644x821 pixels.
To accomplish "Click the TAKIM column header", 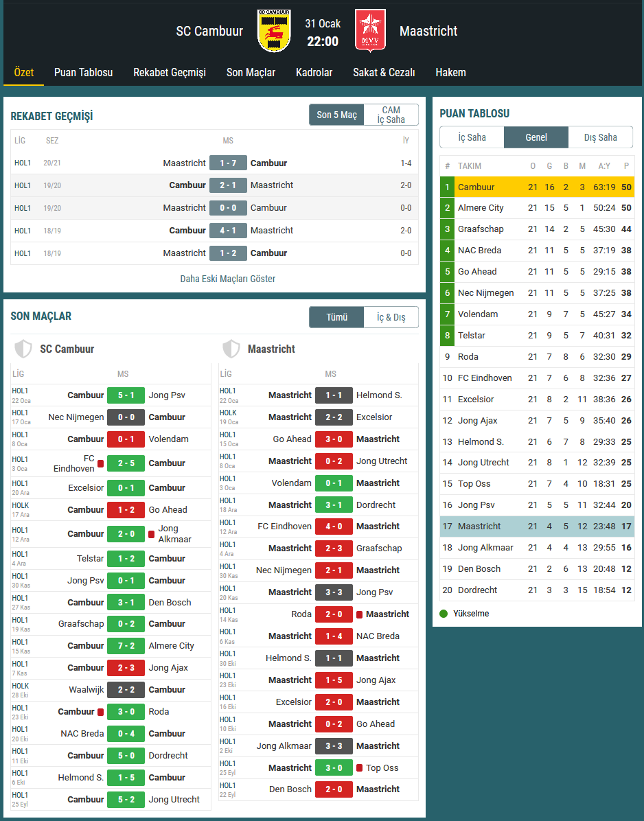I will [470, 166].
